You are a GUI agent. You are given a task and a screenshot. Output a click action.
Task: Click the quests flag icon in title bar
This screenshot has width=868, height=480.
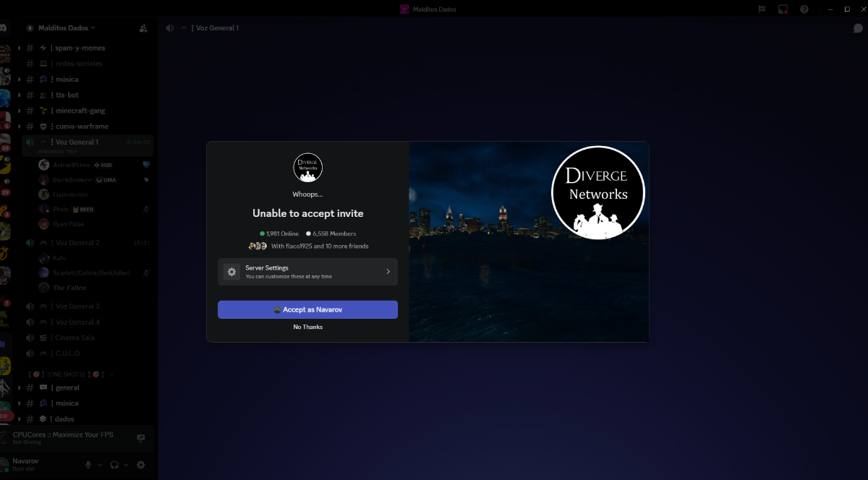pyautogui.click(x=762, y=9)
